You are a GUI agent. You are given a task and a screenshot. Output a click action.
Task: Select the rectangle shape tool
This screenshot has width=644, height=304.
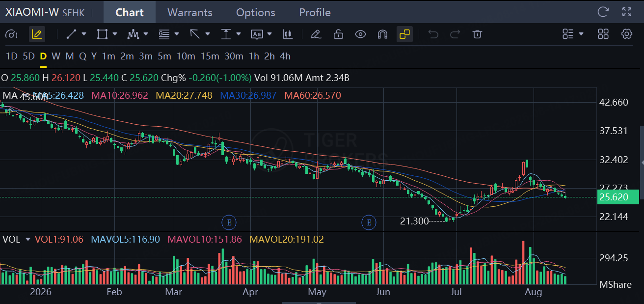point(102,34)
